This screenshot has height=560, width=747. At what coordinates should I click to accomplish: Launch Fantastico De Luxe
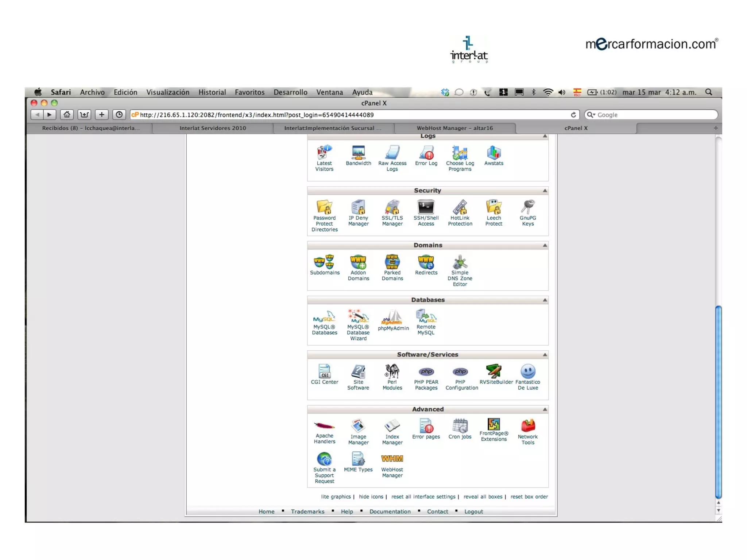[x=527, y=372]
